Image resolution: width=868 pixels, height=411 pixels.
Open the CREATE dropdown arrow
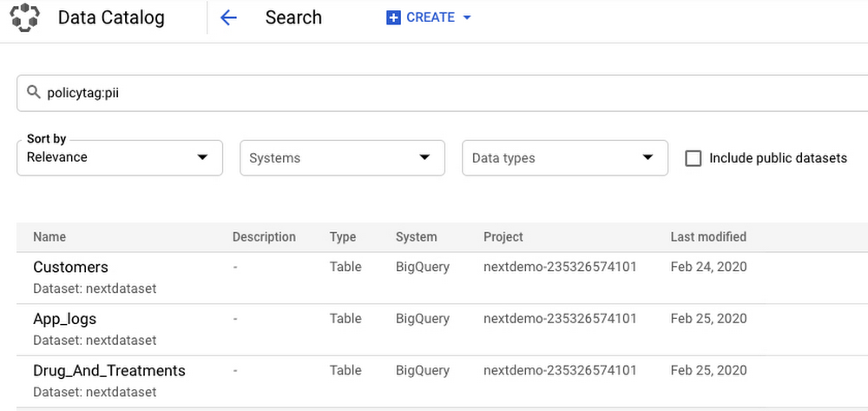click(467, 17)
